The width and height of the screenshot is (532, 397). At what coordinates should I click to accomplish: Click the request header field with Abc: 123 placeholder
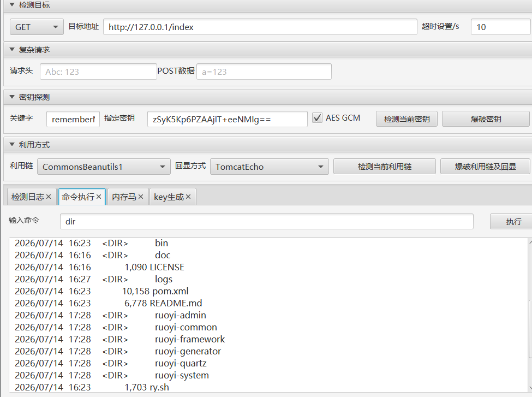click(x=98, y=72)
